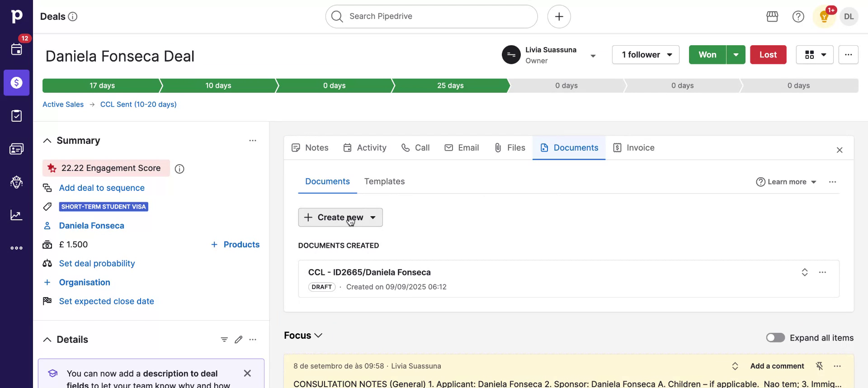Dismiss the description fields tip
This screenshot has height=388, width=868.
247,374
